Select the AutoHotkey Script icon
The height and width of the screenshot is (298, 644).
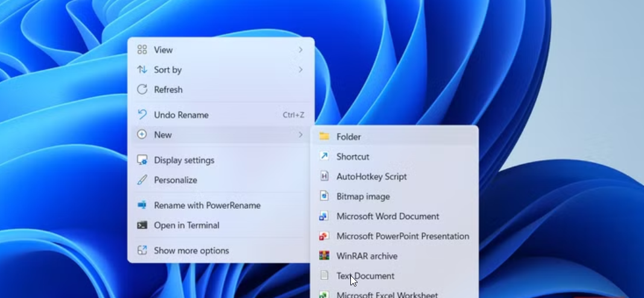324,176
